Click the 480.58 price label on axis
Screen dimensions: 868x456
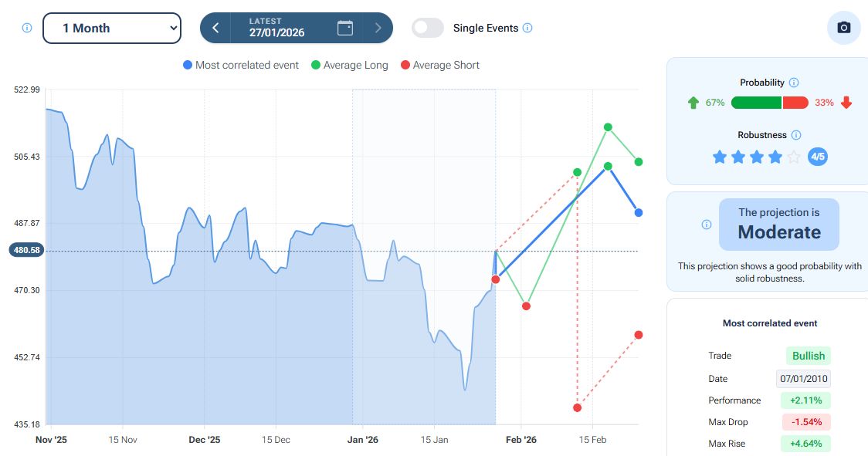(27, 250)
